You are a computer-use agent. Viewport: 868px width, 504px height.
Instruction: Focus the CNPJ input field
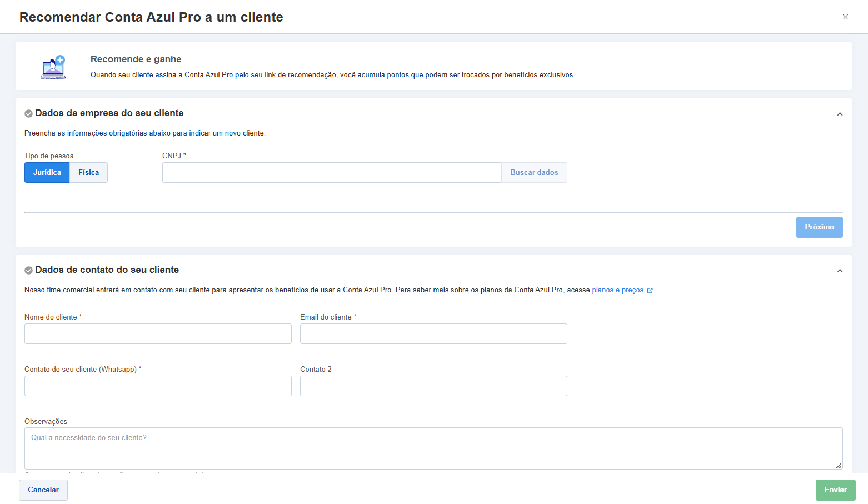click(332, 173)
